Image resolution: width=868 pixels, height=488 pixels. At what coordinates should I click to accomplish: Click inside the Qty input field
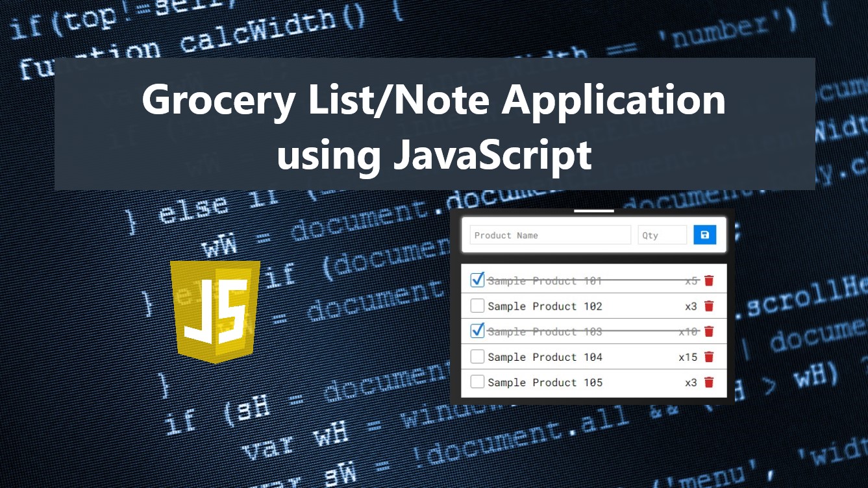click(662, 235)
